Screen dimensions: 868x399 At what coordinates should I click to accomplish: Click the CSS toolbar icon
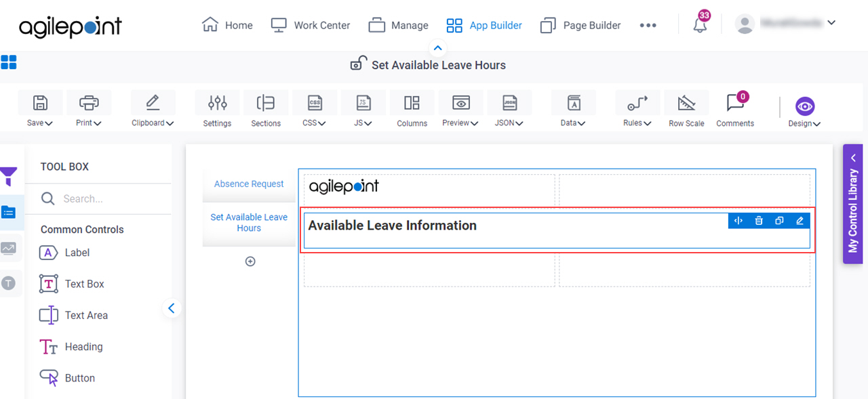[x=315, y=103]
